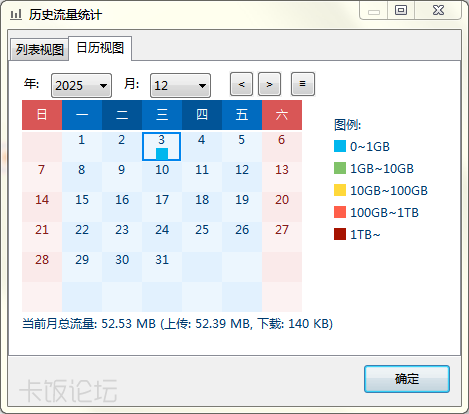
Task: Click the 当前月总流量 52.53 MB summary text
Action: (x=177, y=323)
